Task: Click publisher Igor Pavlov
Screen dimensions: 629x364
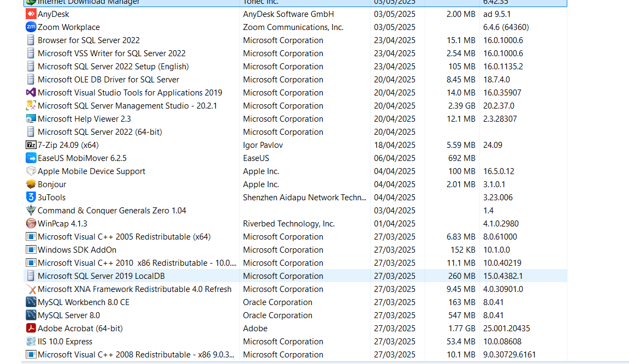Action: tap(263, 145)
